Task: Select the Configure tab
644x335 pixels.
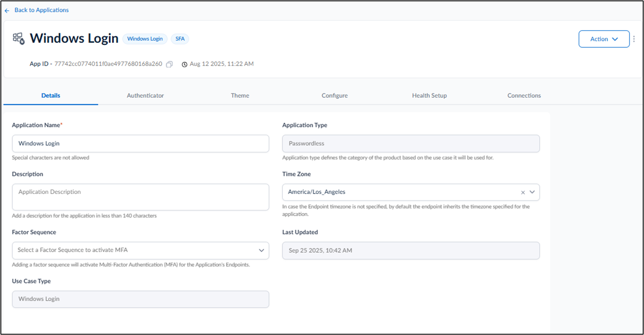Action: (334, 95)
